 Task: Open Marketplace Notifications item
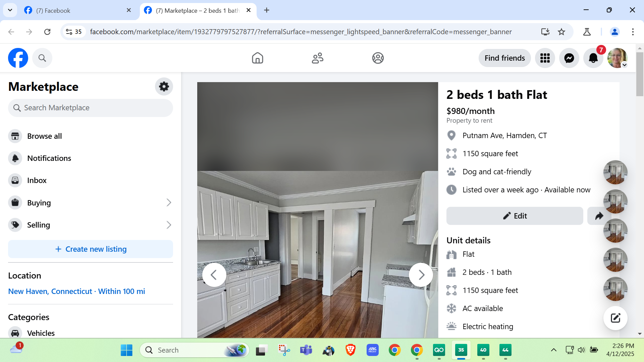point(91,158)
